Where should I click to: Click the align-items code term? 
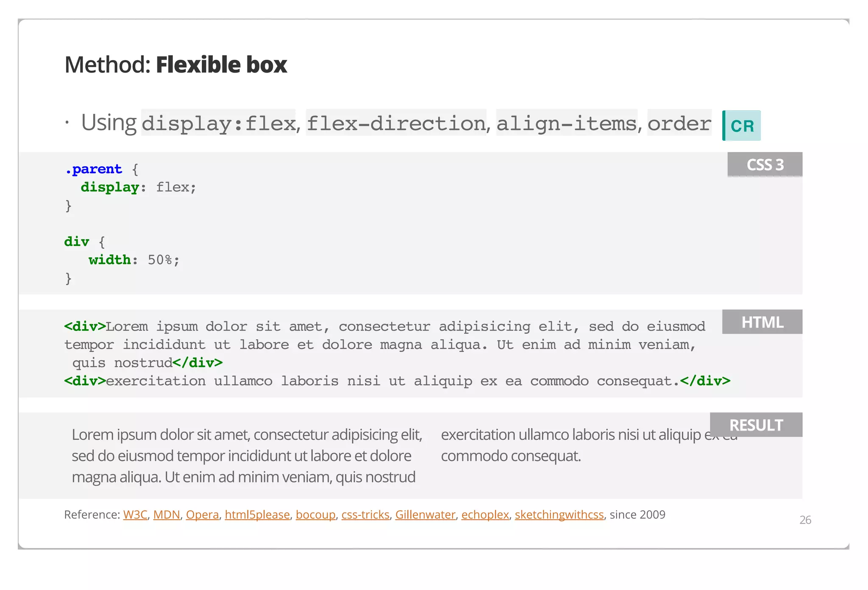[x=566, y=123]
